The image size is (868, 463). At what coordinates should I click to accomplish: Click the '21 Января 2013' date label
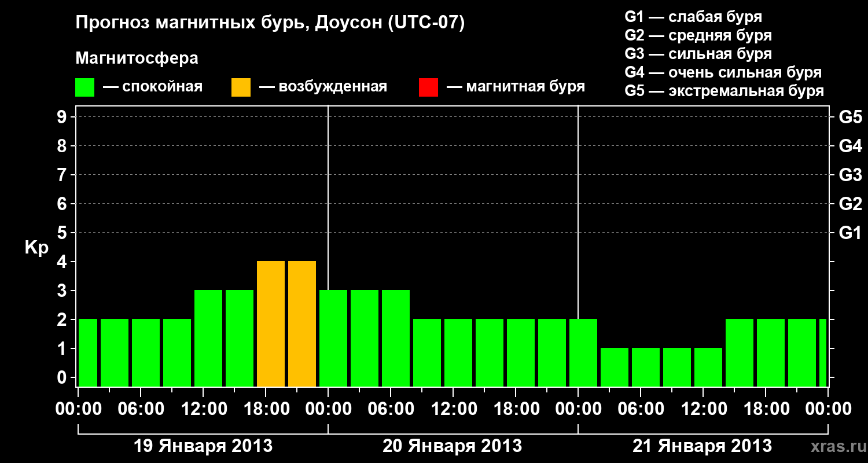click(703, 446)
